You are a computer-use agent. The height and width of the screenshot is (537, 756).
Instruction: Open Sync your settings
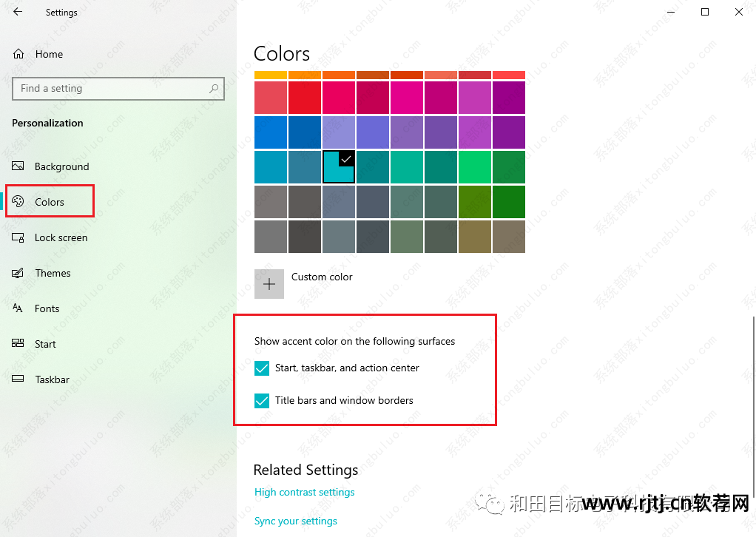(295, 521)
